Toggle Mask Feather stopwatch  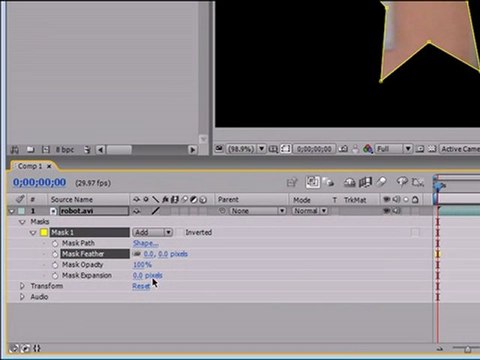pyautogui.click(x=55, y=254)
